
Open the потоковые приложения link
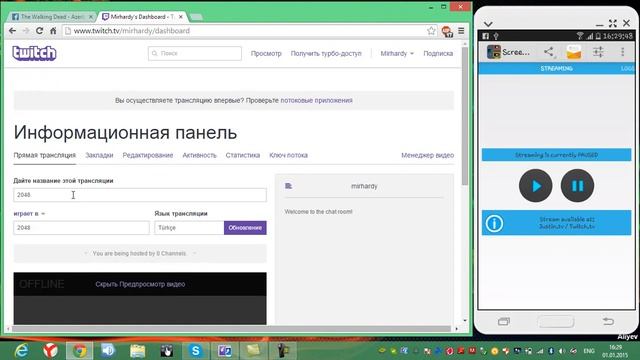(x=316, y=100)
